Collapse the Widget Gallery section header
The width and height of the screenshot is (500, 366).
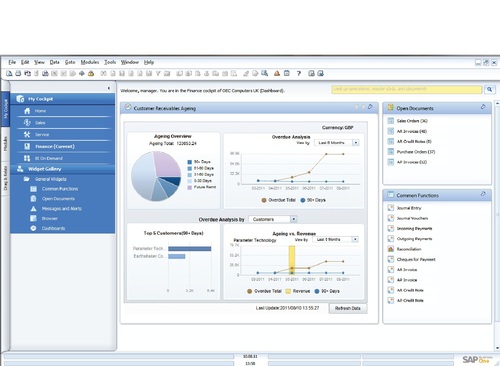[x=63, y=169]
